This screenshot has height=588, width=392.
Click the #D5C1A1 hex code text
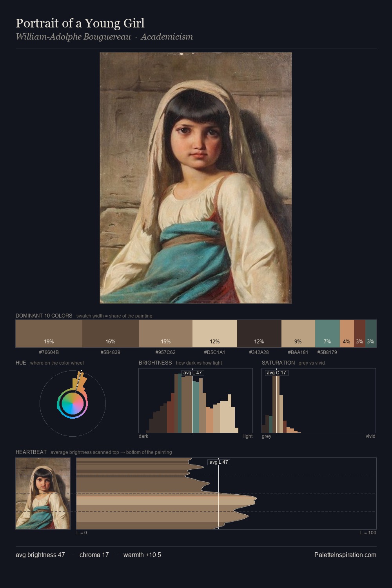point(215,352)
